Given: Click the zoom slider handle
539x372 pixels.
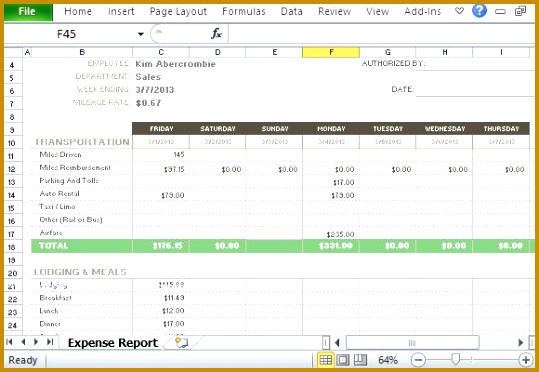Looking at the screenshot, I should (455, 359).
